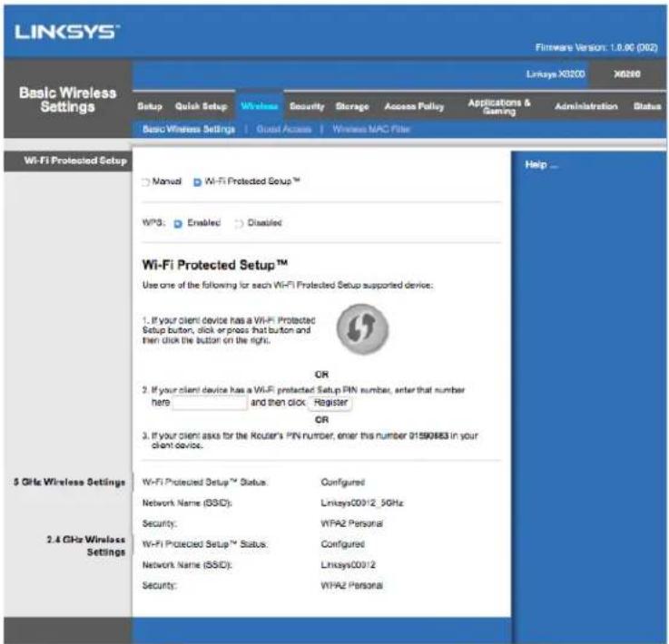Click the Firmware Version text

tap(596, 47)
